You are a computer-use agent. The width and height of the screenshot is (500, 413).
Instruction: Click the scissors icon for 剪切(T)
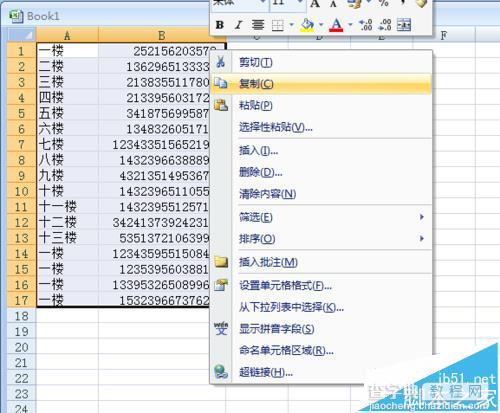[x=221, y=62]
